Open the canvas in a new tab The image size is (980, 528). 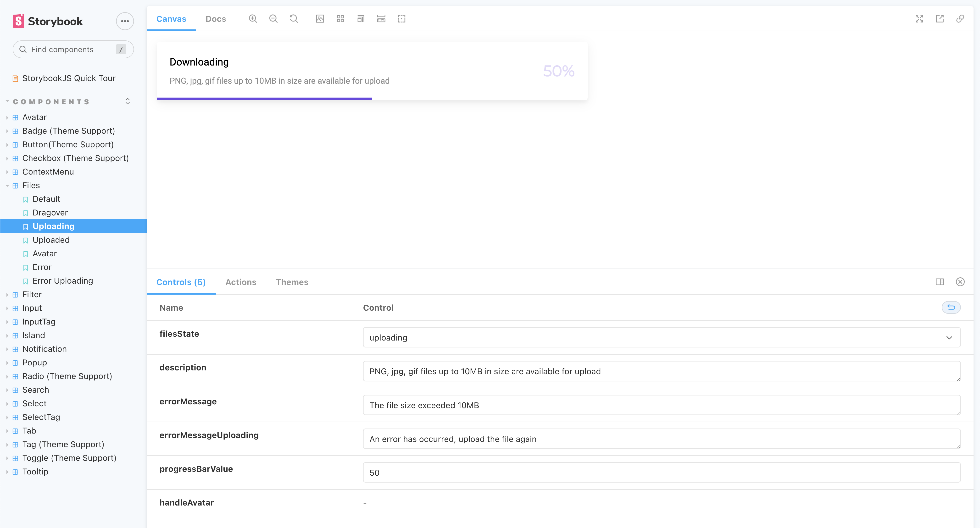940,18
